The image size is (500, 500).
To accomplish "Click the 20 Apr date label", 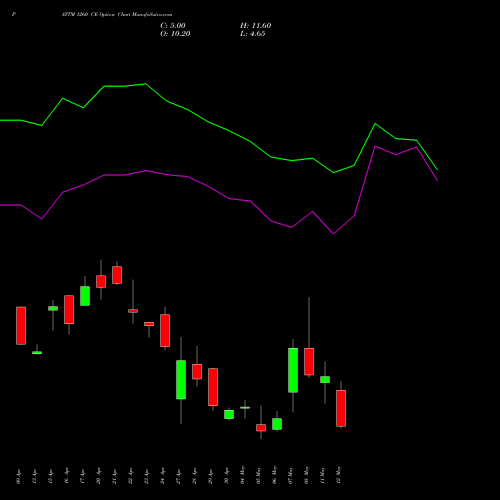I will 98,476.
